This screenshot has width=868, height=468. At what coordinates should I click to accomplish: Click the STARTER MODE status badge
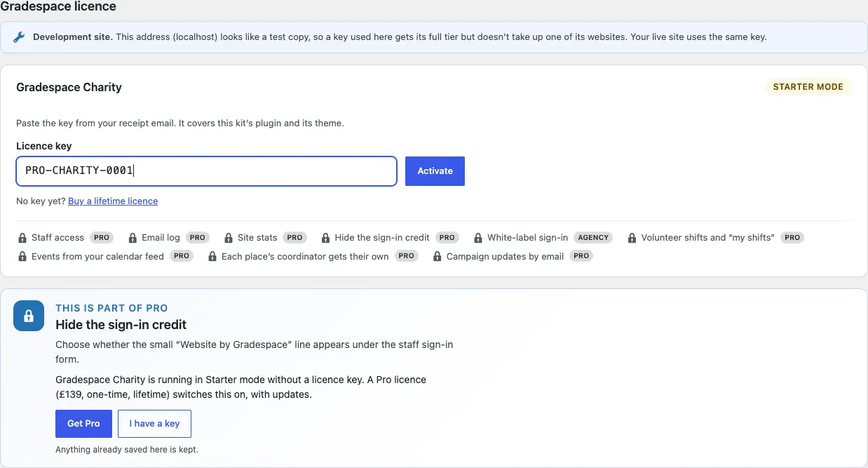(808, 87)
